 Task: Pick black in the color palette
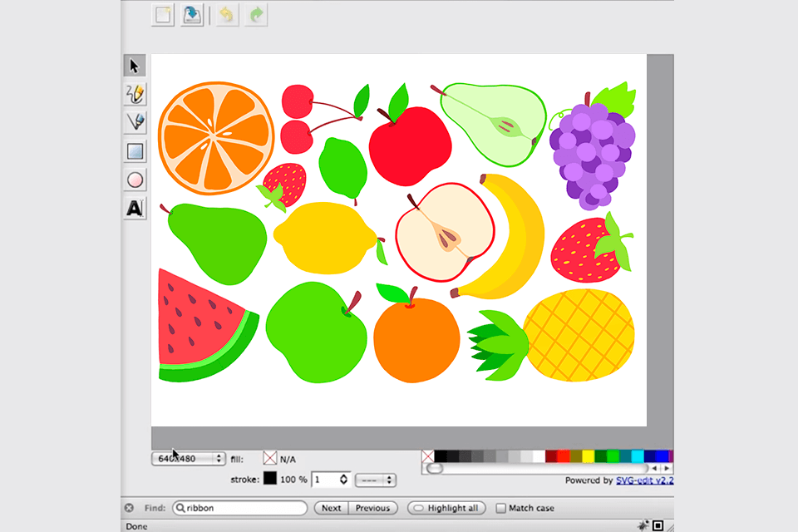point(441,456)
